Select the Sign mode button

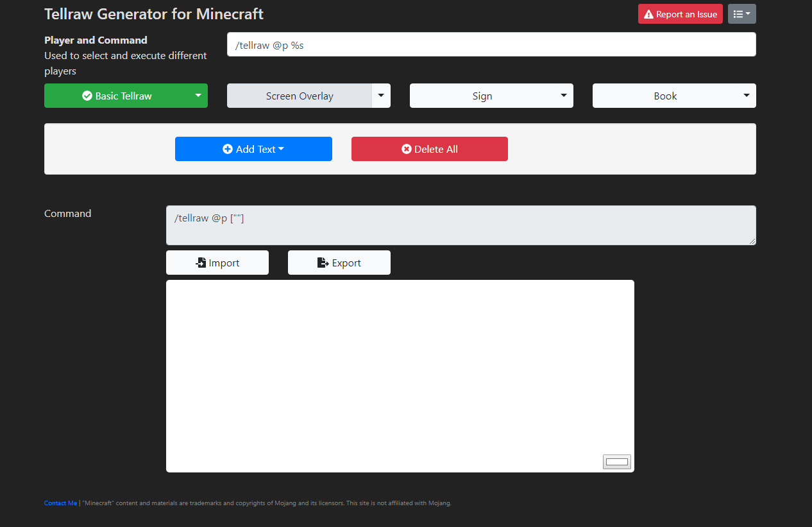point(482,96)
